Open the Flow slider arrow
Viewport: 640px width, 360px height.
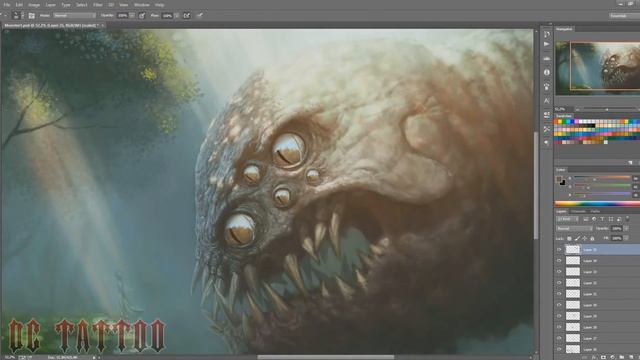177,16
